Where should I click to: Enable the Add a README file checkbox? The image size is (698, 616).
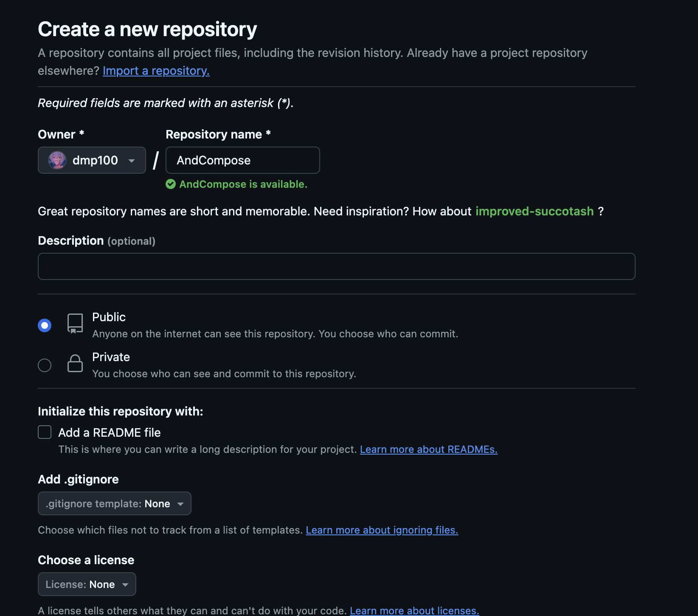click(x=45, y=432)
